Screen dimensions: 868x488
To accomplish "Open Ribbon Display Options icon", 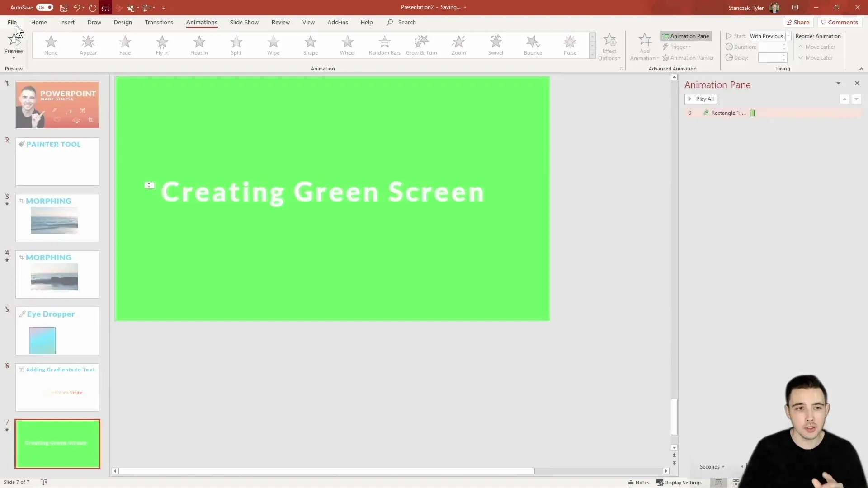I will tap(795, 8).
